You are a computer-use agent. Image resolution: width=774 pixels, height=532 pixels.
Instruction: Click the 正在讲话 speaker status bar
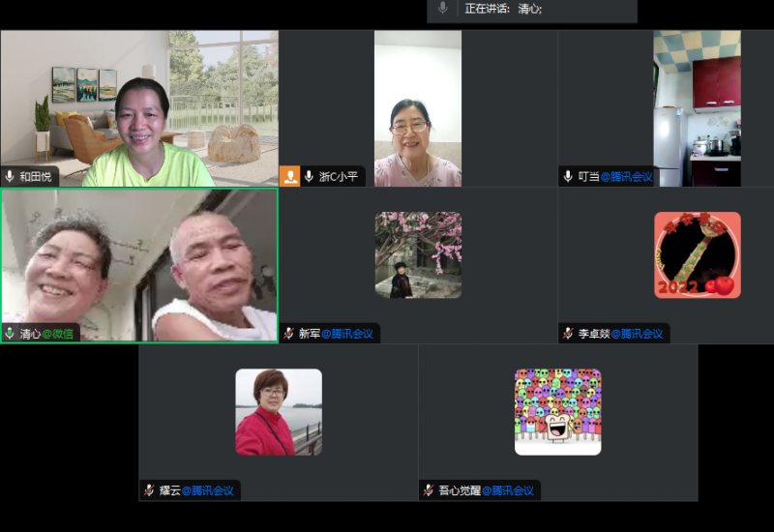pos(532,10)
